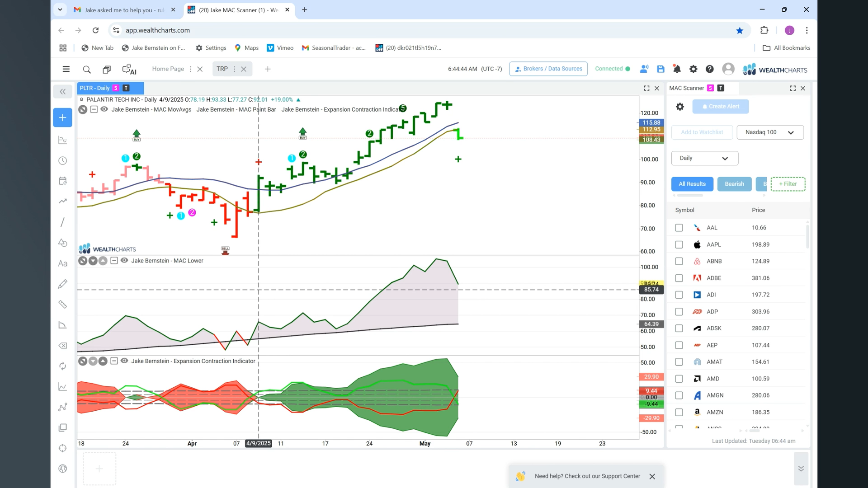Switch to the Home Page workspace tab

168,69
